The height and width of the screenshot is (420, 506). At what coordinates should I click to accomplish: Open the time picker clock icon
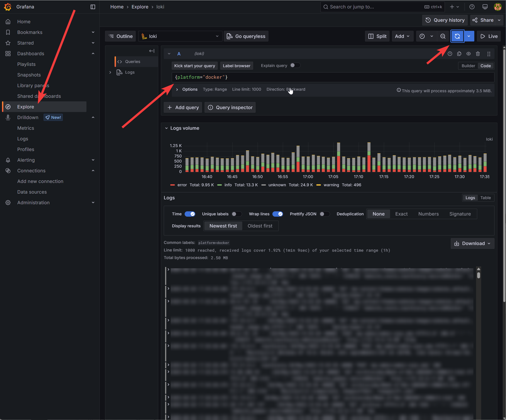(422, 36)
